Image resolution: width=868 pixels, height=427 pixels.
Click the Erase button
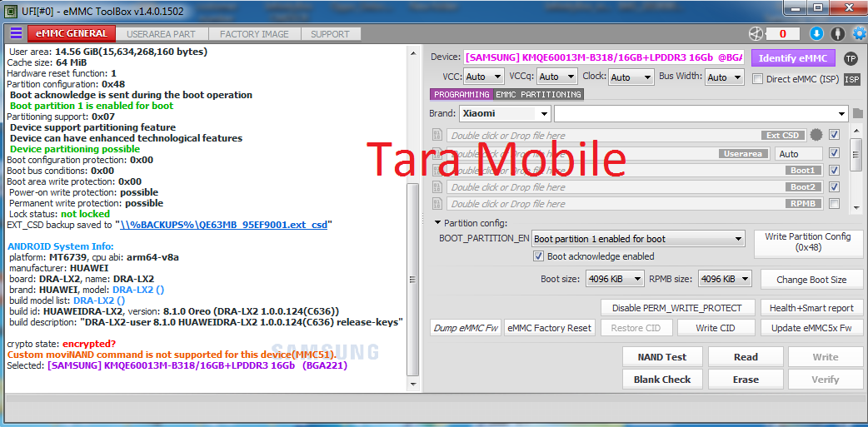746,380
